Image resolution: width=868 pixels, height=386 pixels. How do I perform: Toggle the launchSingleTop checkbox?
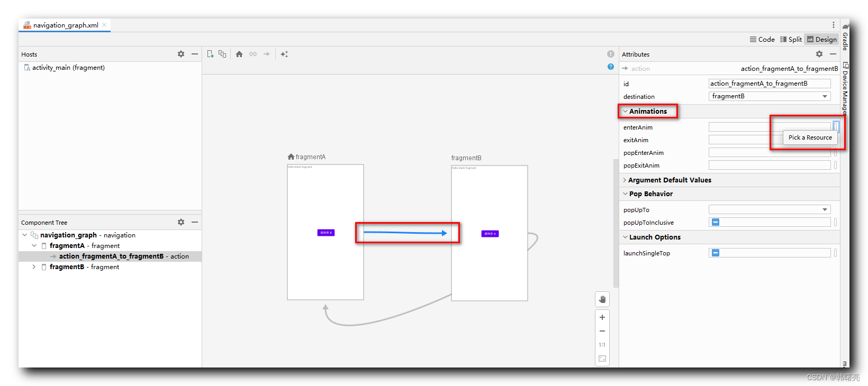(716, 253)
